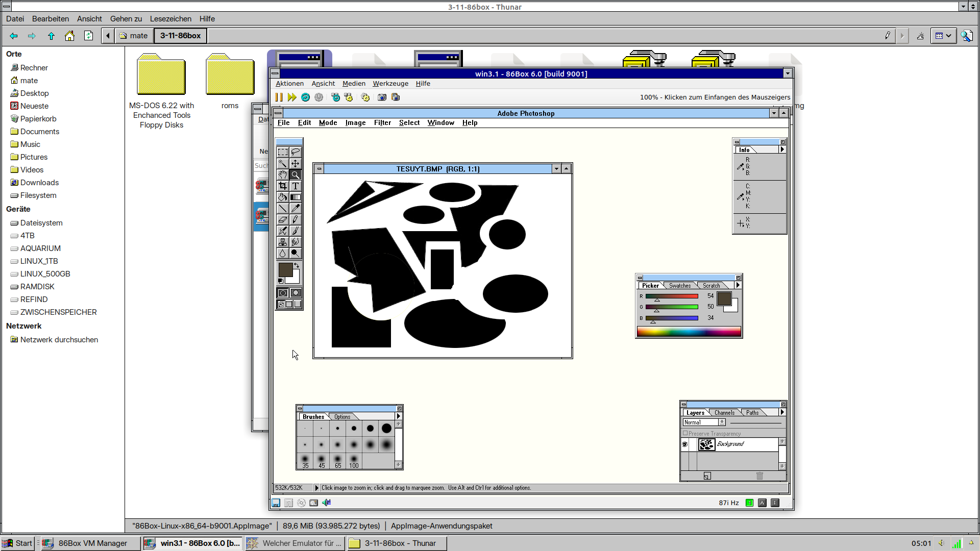Image resolution: width=980 pixels, height=551 pixels.
Task: Reset to default colors icon
Action: coord(280,281)
